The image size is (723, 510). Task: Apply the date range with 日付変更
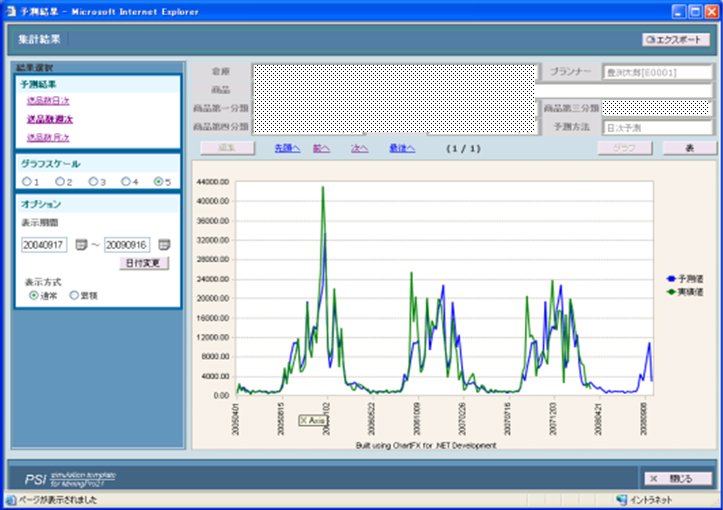click(x=144, y=263)
